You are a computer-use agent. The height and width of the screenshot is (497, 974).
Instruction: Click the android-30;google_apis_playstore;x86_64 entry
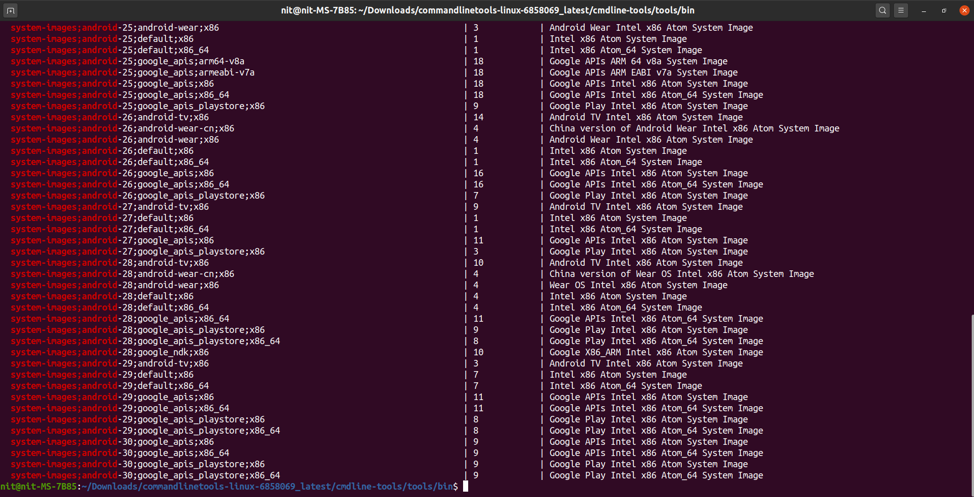pyautogui.click(x=145, y=476)
